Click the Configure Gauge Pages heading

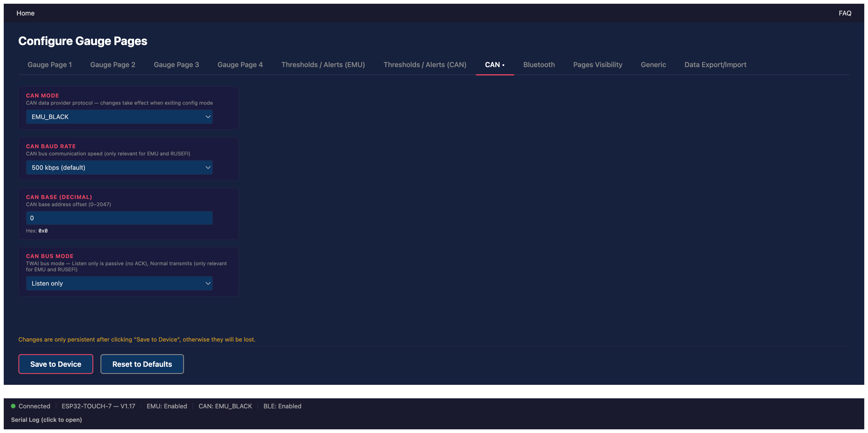pos(83,41)
